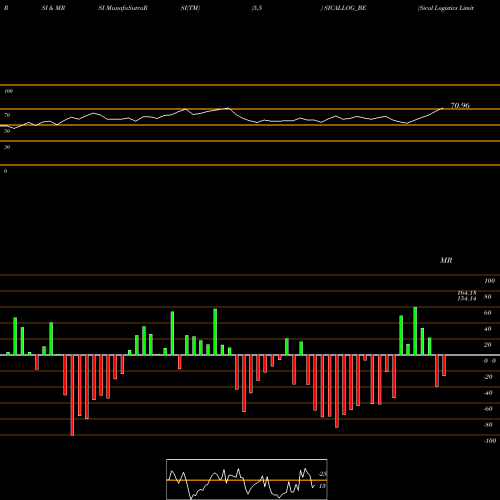Click the '(5,5' parameter text

[257, 8]
